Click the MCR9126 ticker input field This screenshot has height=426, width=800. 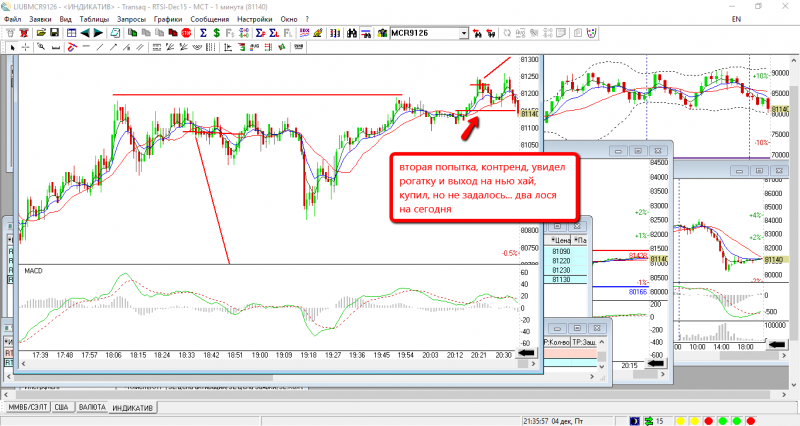click(x=424, y=33)
